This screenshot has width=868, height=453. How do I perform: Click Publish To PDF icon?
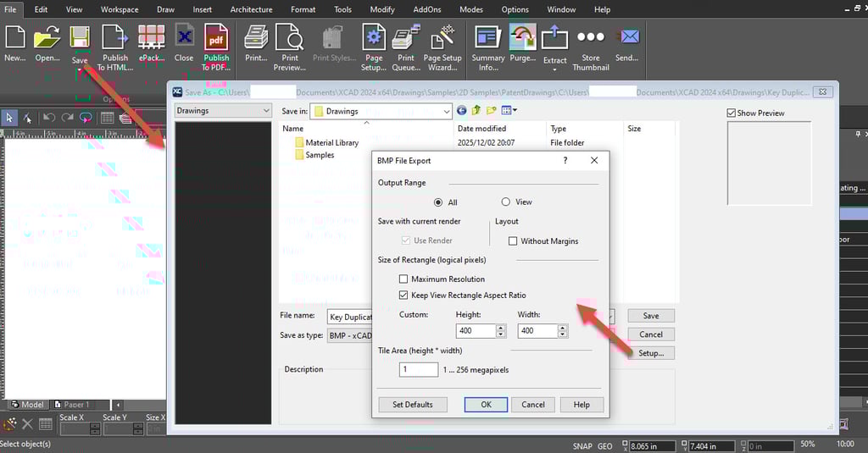pyautogui.click(x=216, y=37)
